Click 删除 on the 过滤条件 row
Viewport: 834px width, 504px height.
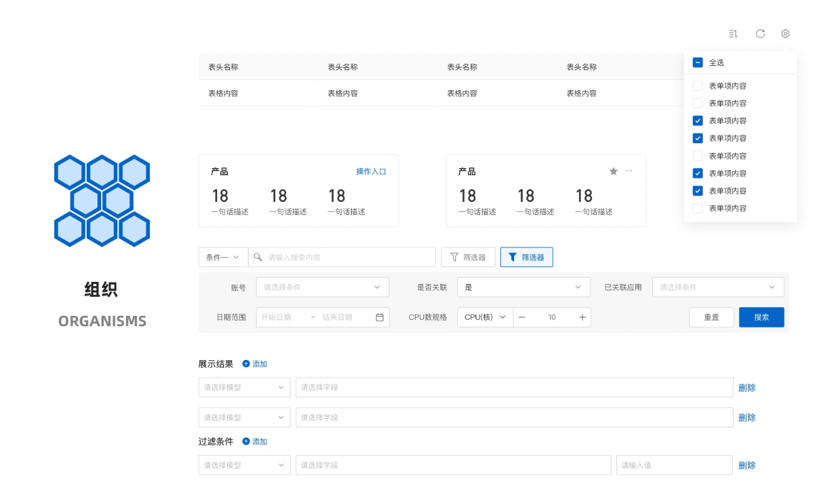[x=747, y=466]
